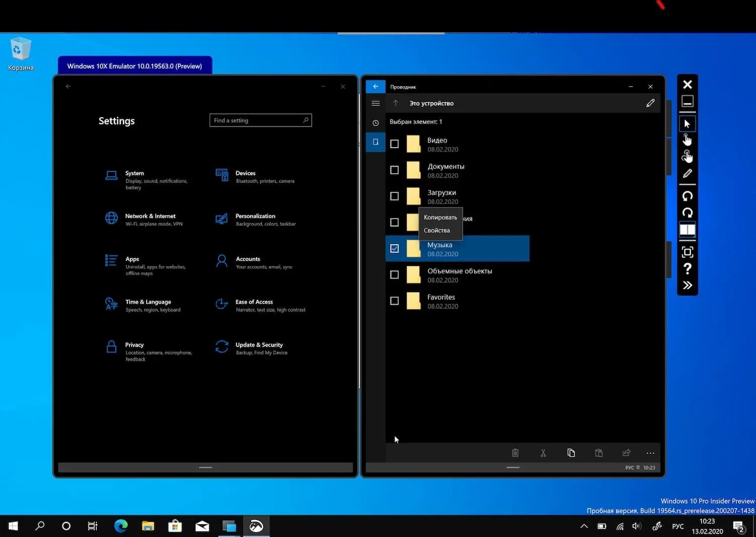Image resolution: width=756 pixels, height=537 pixels.
Task: Open Task View from taskbar
Action: tap(93, 526)
